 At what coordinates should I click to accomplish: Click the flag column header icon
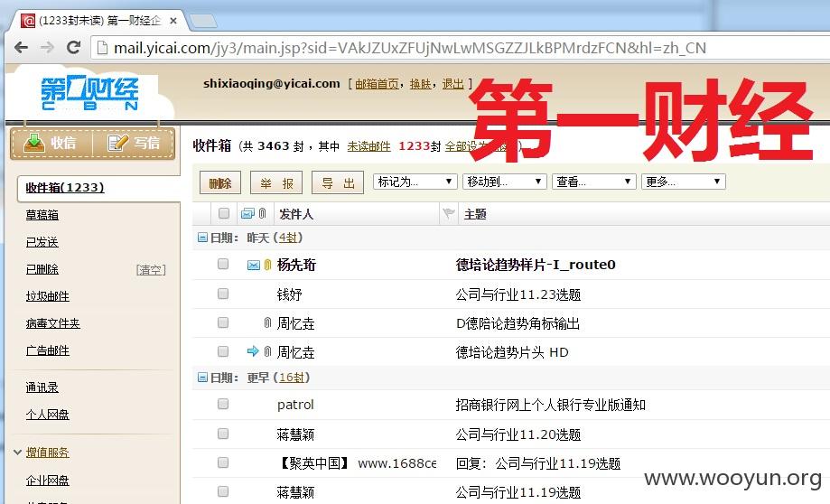(x=449, y=213)
